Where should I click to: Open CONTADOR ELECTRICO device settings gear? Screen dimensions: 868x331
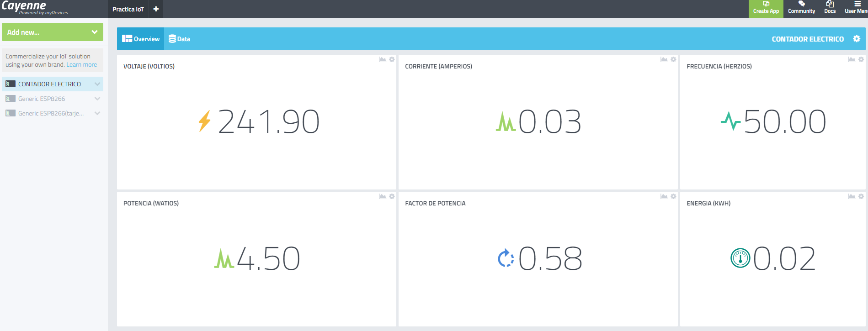(x=857, y=39)
